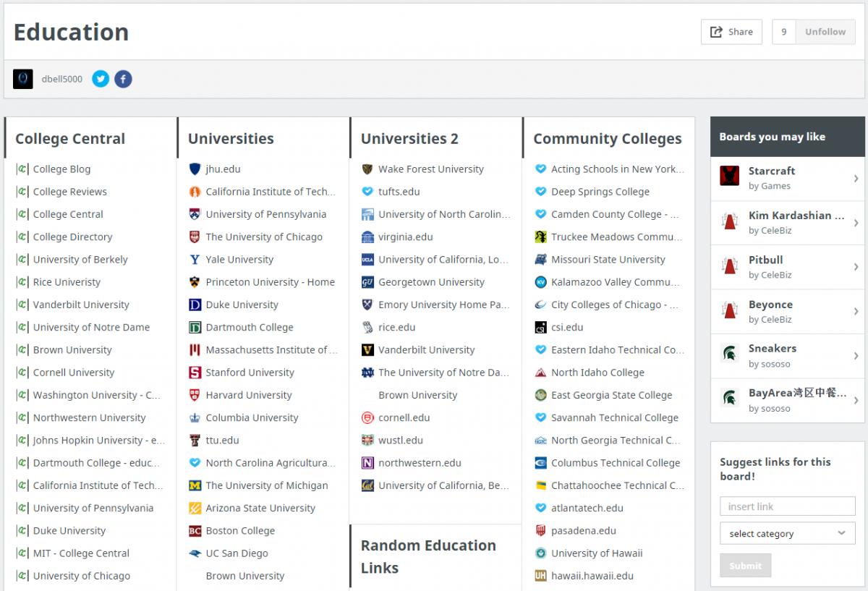Viewport: 868px width, 591px height.
Task: Open the dbell5000 username link
Action: click(62, 79)
